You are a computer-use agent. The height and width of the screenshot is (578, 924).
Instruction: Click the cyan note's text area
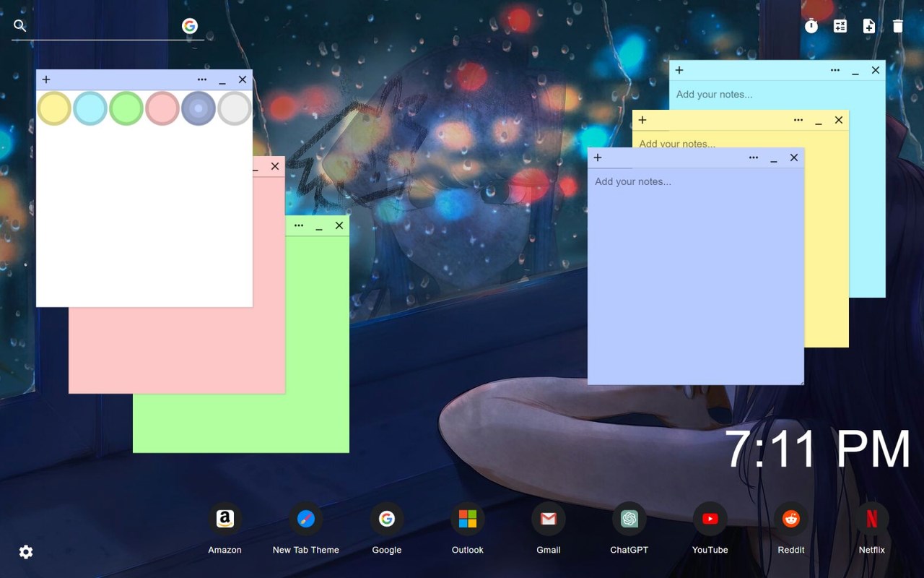coord(777,95)
